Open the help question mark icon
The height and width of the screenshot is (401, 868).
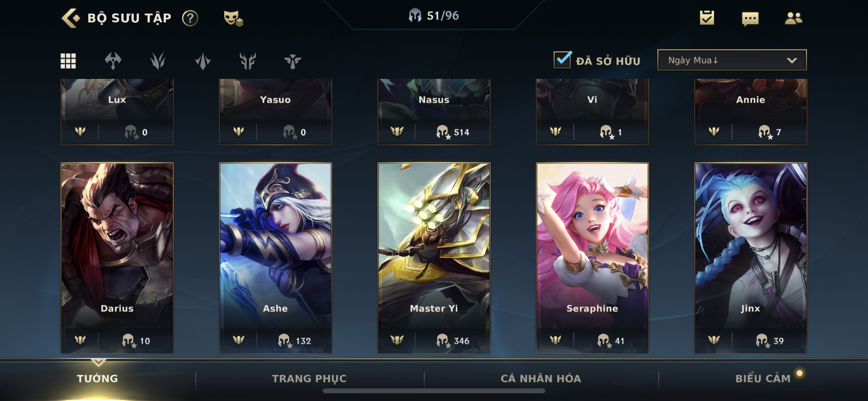(190, 18)
